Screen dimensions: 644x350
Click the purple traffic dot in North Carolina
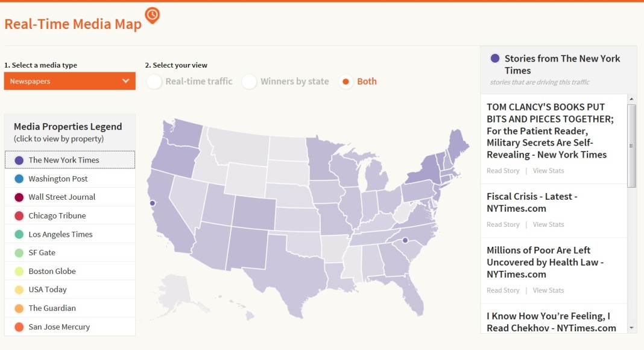[x=405, y=240]
